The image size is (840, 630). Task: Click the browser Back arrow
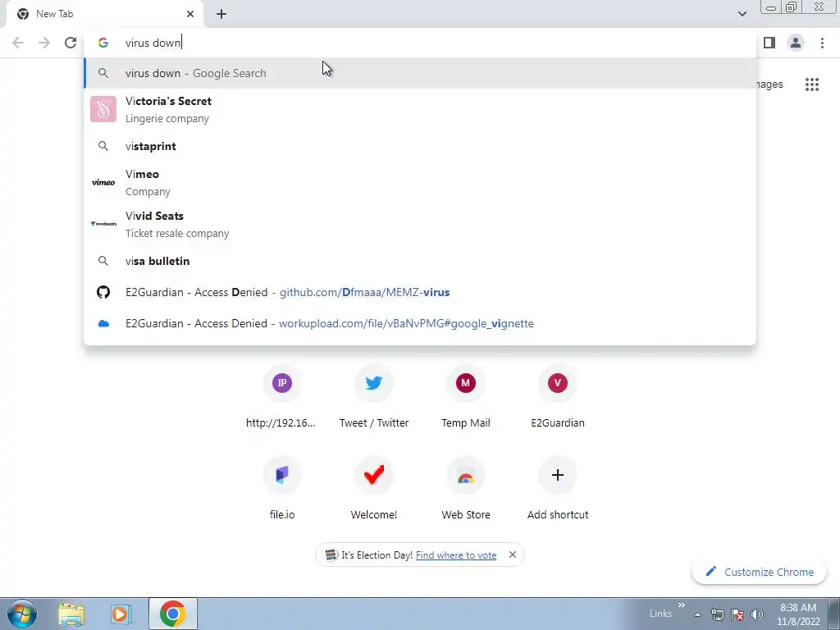[x=18, y=43]
